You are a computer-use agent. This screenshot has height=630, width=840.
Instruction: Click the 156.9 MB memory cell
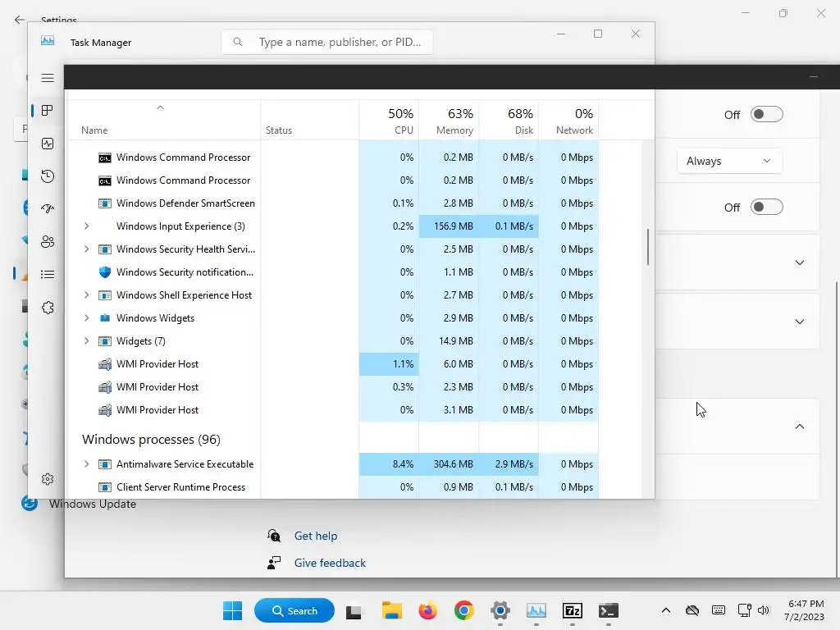pyautogui.click(x=449, y=226)
